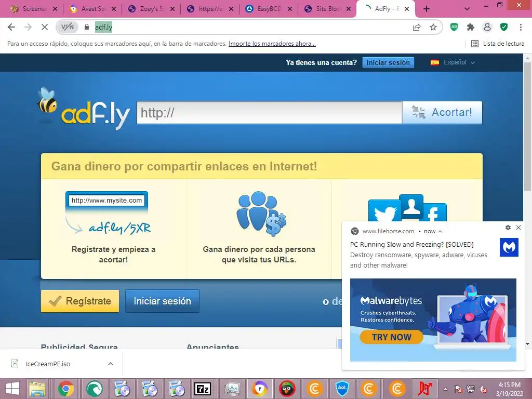Open the Windows Start menu

click(12, 389)
